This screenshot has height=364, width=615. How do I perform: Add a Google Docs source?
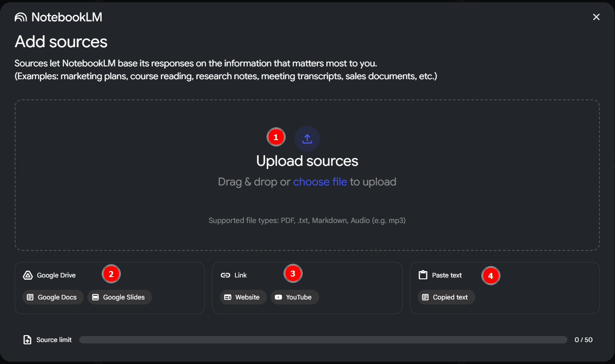(53, 297)
